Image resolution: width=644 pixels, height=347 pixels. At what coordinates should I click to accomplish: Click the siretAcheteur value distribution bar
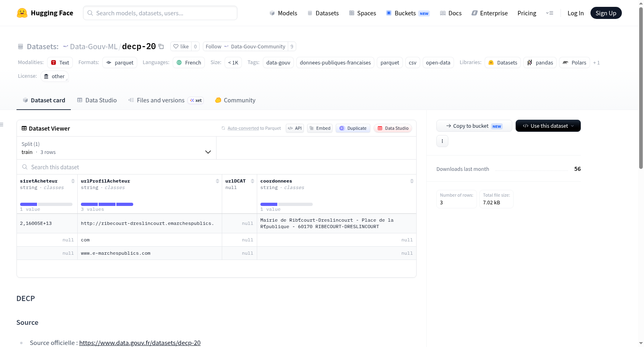click(46, 204)
